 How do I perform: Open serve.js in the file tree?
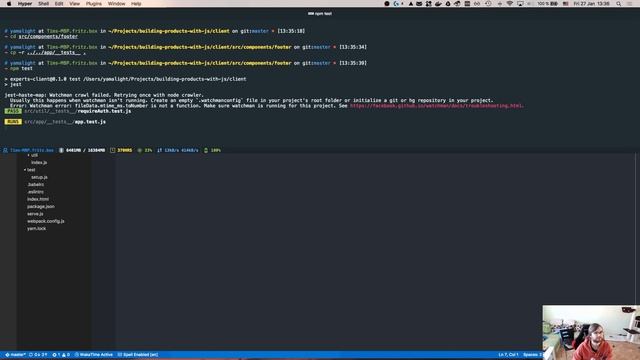click(35, 214)
